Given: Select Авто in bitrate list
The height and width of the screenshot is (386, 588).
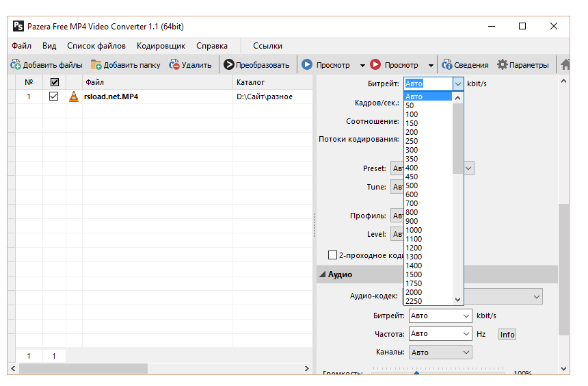Looking at the screenshot, I should [x=428, y=96].
